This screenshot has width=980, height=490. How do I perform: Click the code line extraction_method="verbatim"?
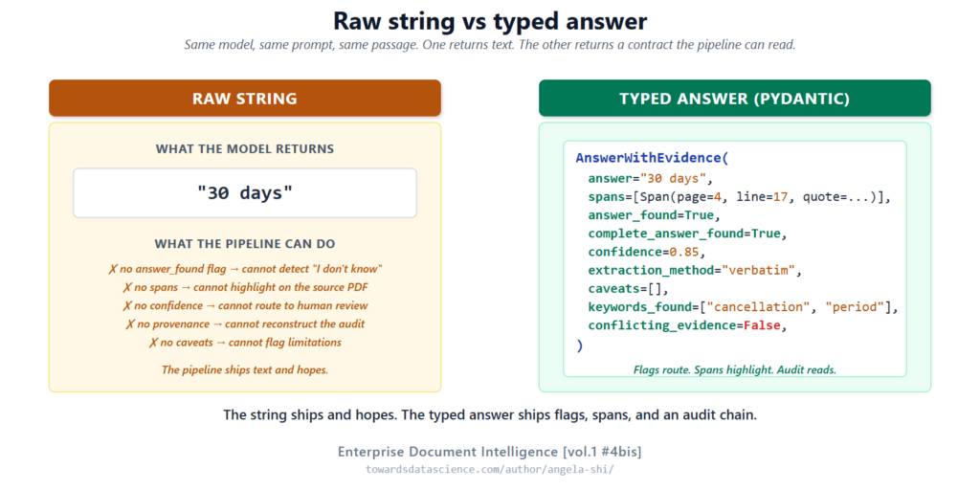[695, 271]
